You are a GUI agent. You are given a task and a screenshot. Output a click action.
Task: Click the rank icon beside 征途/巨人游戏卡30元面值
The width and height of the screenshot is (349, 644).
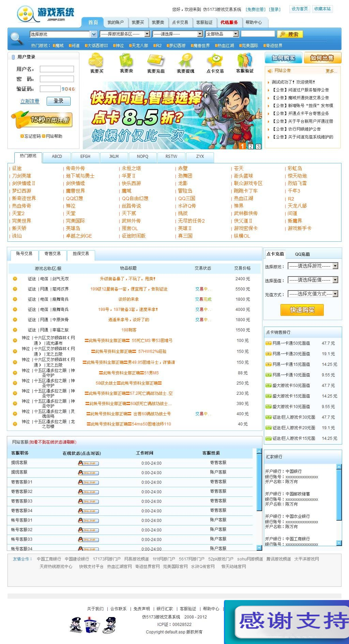click(268, 417)
